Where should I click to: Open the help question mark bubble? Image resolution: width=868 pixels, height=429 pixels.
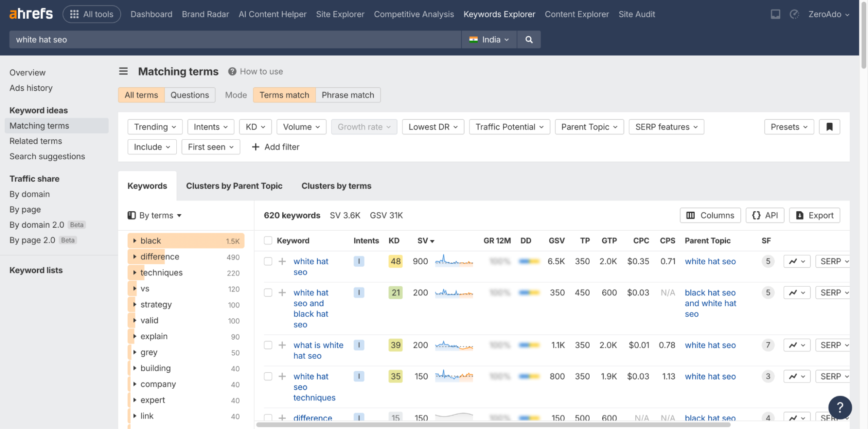click(840, 407)
